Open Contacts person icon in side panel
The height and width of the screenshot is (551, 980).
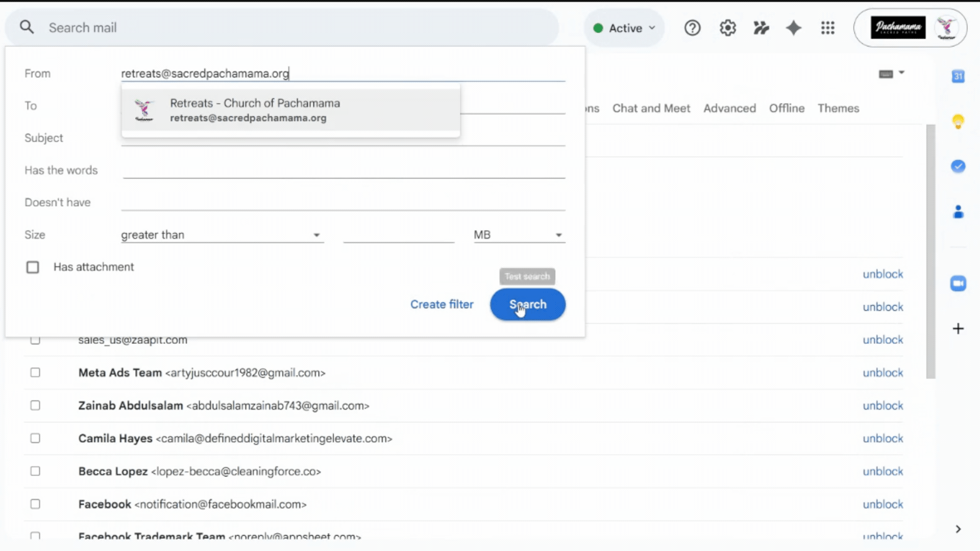(958, 212)
